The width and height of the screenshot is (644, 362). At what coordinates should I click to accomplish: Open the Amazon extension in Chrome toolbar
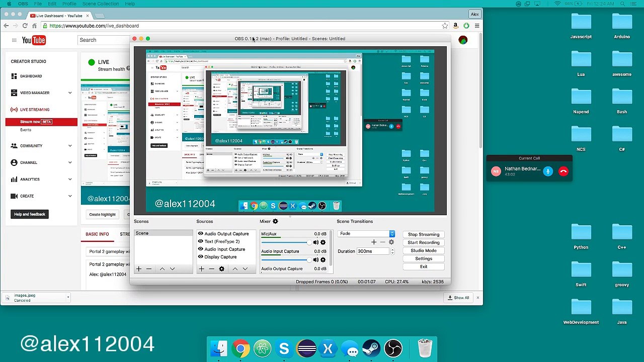(x=455, y=26)
